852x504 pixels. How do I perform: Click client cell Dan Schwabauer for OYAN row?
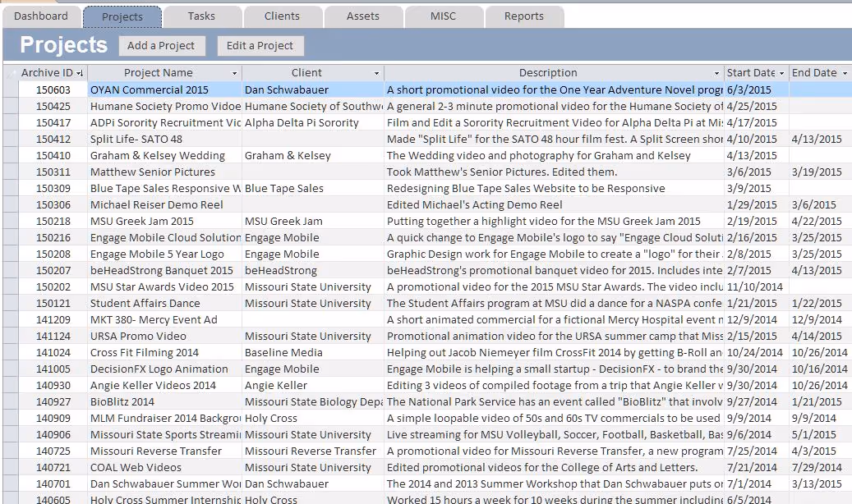click(313, 89)
